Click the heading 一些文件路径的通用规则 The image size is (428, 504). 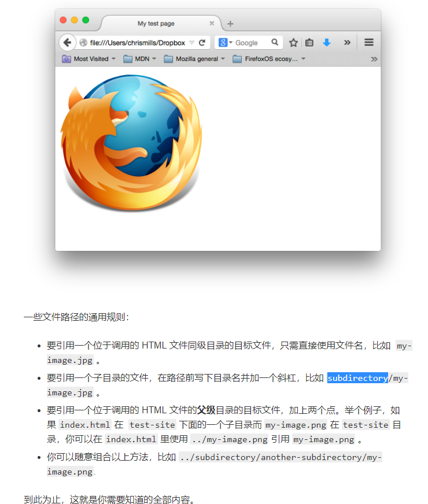tap(76, 317)
